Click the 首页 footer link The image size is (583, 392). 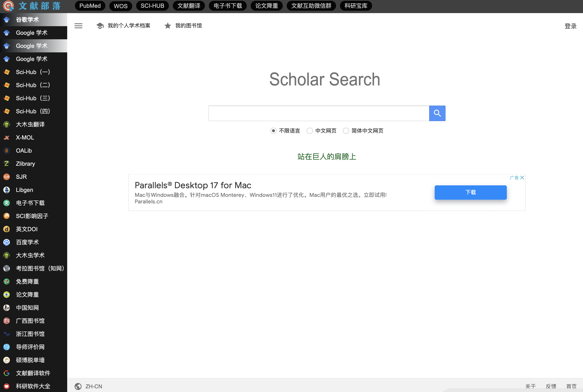[x=572, y=386]
